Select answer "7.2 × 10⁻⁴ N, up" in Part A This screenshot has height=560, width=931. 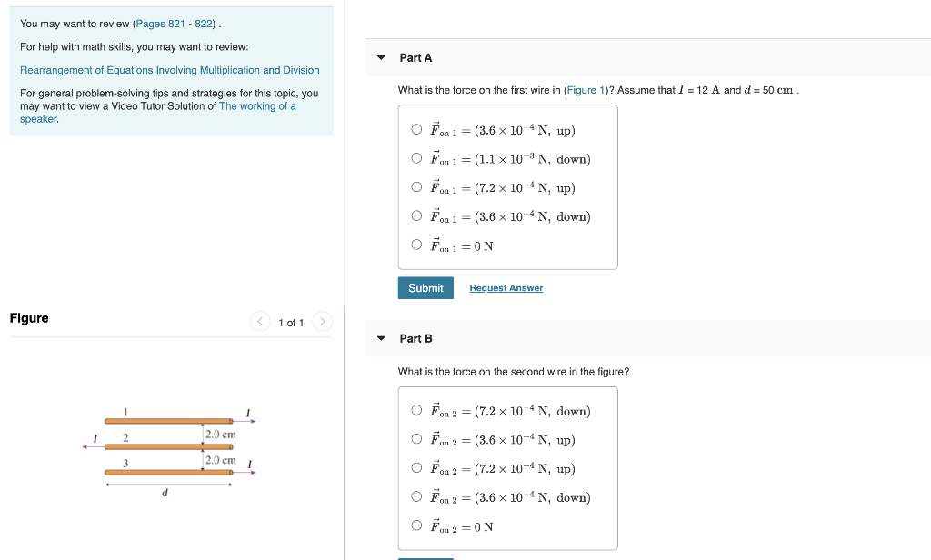[x=415, y=187]
